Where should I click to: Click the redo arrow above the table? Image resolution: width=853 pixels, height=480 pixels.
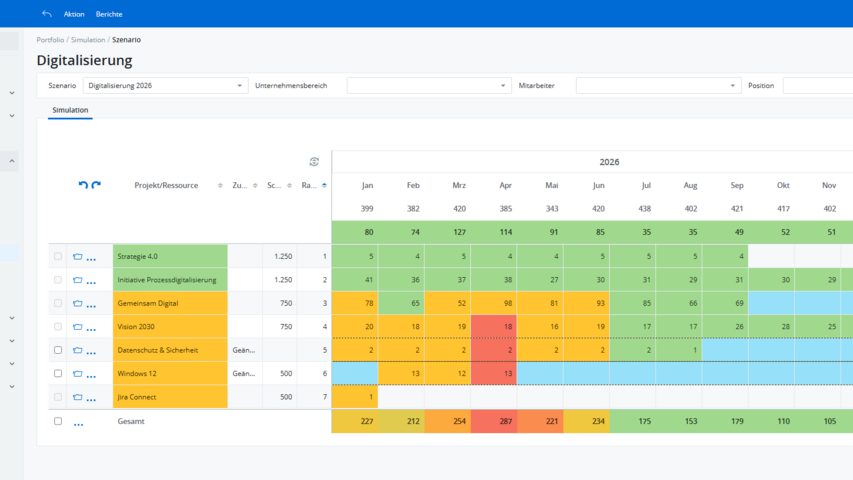pos(96,185)
